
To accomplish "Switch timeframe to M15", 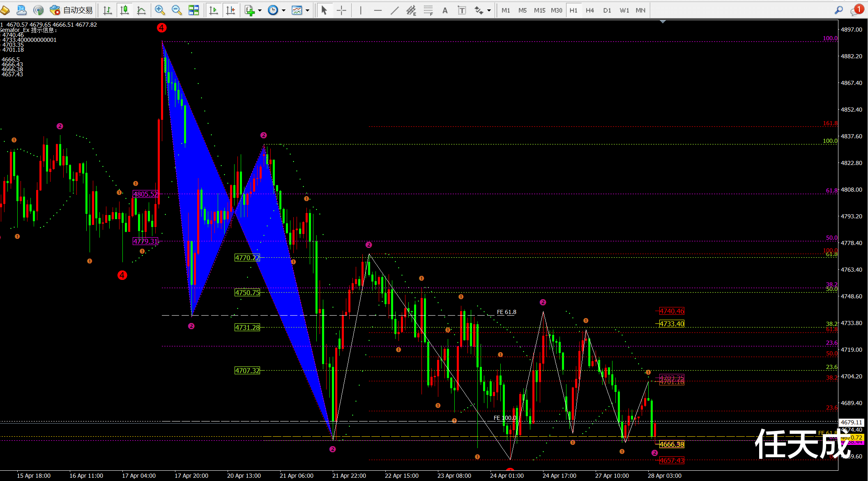I will pos(539,10).
